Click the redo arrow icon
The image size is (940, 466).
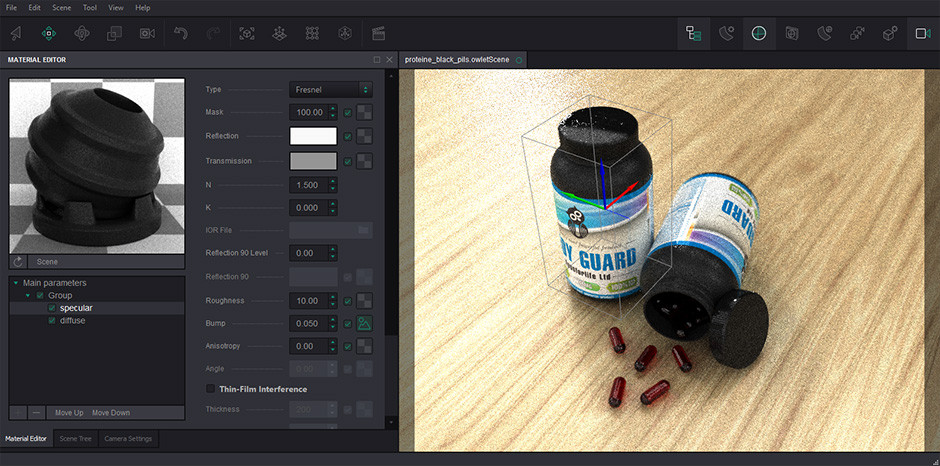(213, 34)
